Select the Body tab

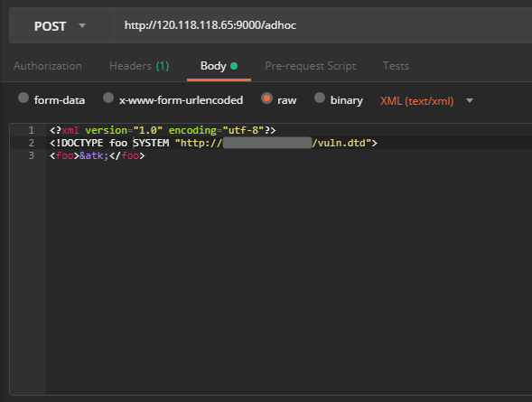click(x=213, y=66)
